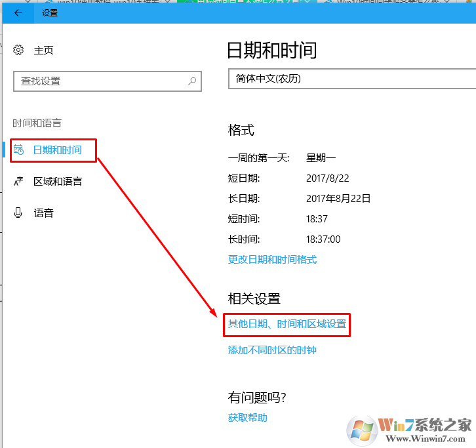Open the 语音 settings page
Screen dimensions: 476x448
pyautogui.click(x=43, y=213)
